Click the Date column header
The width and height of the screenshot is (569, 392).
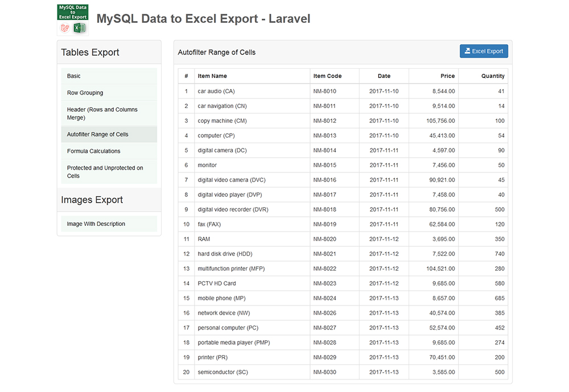384,76
